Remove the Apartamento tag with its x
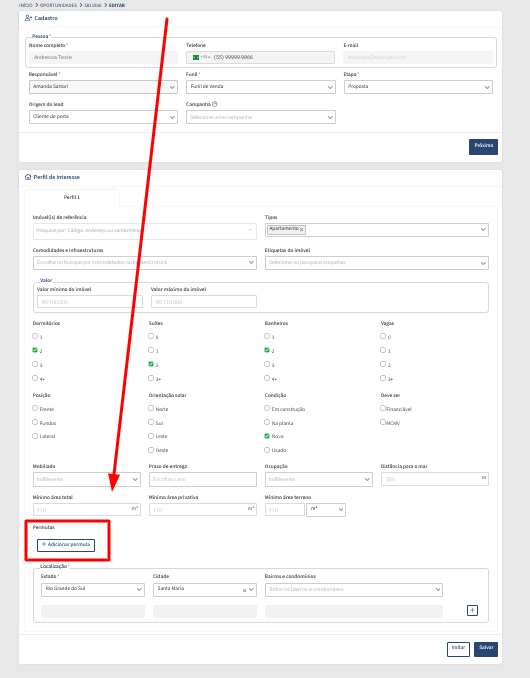530x678 pixels. (x=301, y=230)
